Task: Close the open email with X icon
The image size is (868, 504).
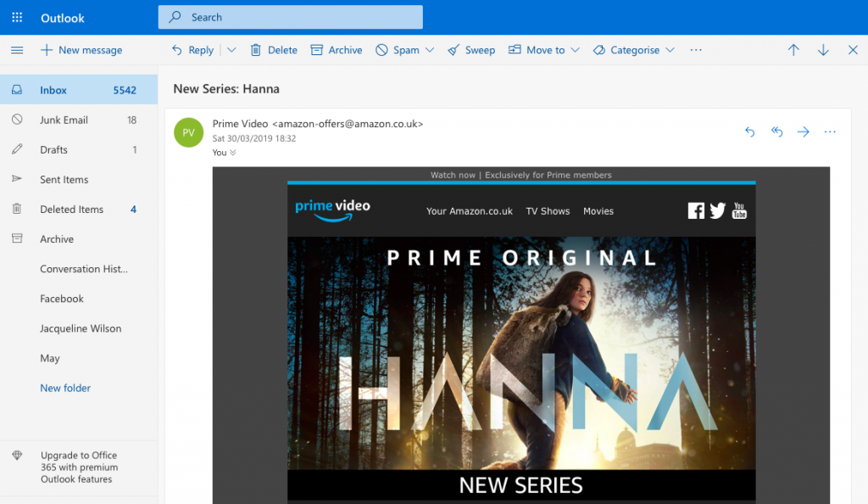Action: (x=853, y=50)
